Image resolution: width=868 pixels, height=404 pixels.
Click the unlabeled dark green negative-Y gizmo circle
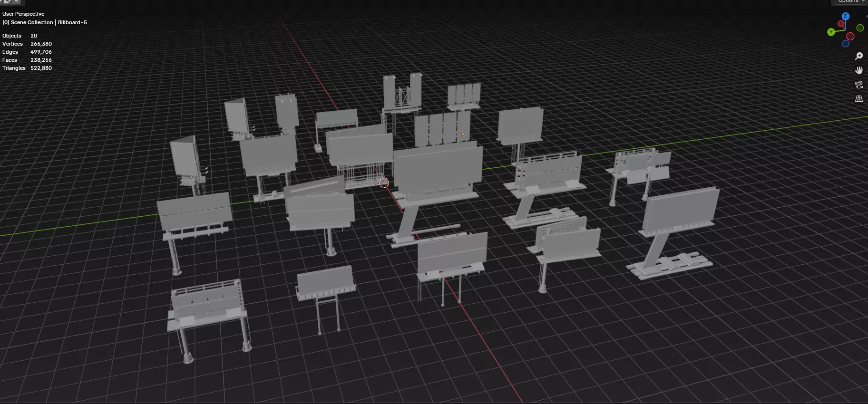(x=860, y=28)
